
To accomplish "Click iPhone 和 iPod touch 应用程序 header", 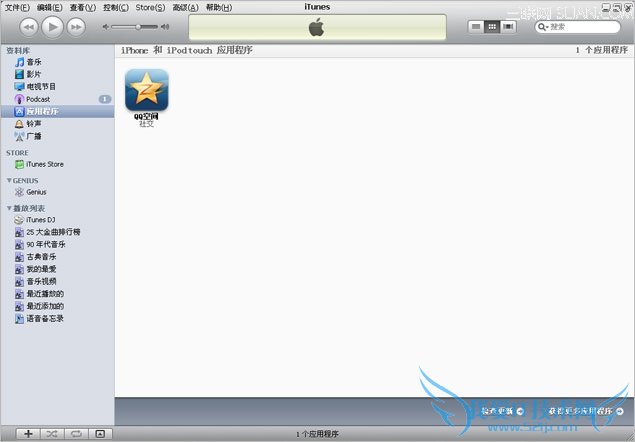I will click(x=187, y=50).
